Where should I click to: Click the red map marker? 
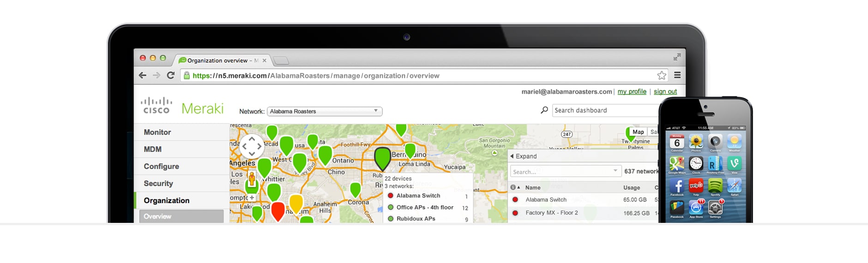277,211
